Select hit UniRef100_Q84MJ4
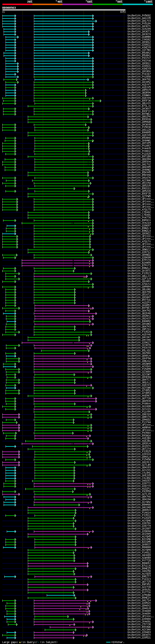Screen dimensions: 155x644 pyautogui.click(x=139, y=356)
